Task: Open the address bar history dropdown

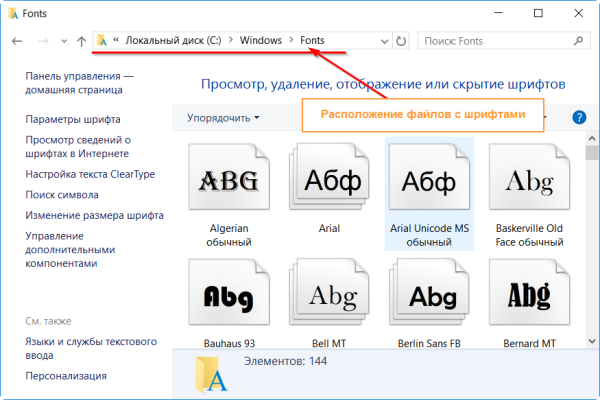Action: (385, 41)
